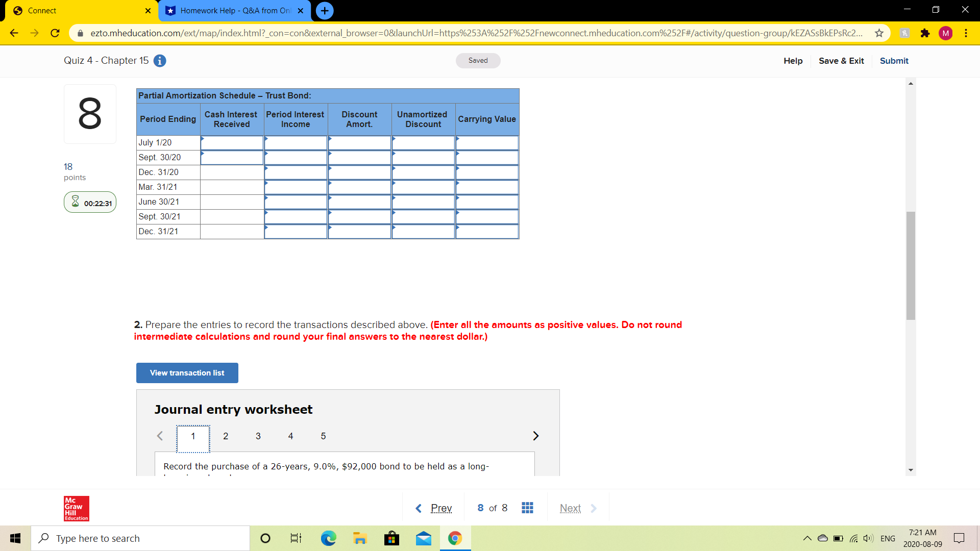Open Microsoft Edge from taskbar

[328, 538]
